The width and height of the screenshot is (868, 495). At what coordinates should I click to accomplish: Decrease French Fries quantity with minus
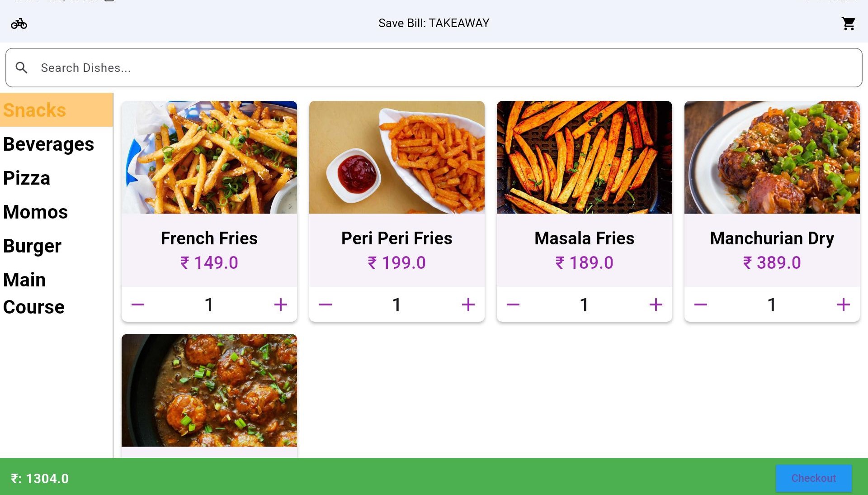pyautogui.click(x=138, y=305)
